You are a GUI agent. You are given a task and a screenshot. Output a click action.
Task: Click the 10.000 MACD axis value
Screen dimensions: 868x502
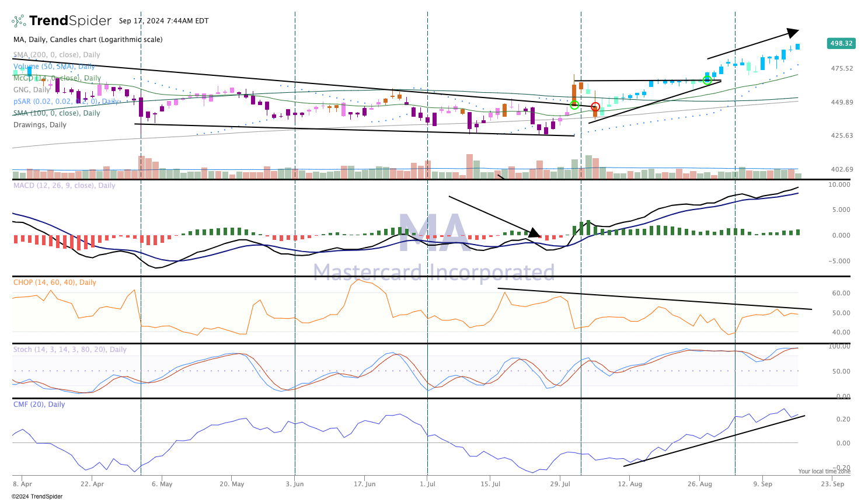(x=839, y=184)
